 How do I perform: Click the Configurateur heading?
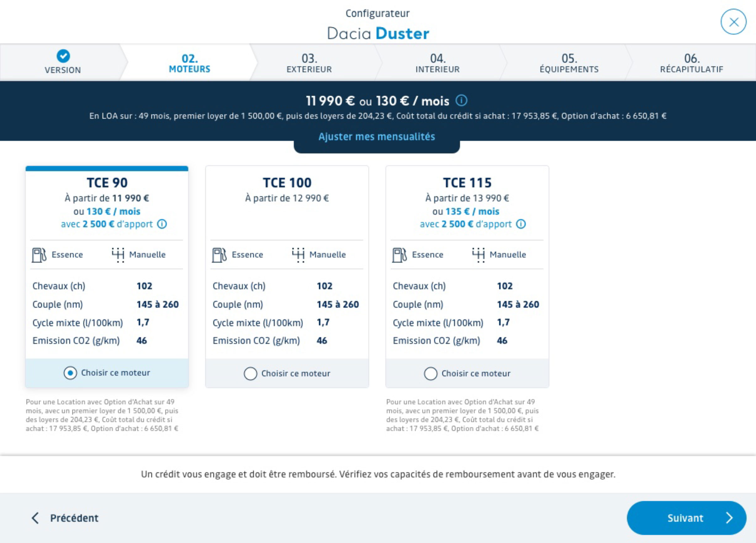(378, 13)
